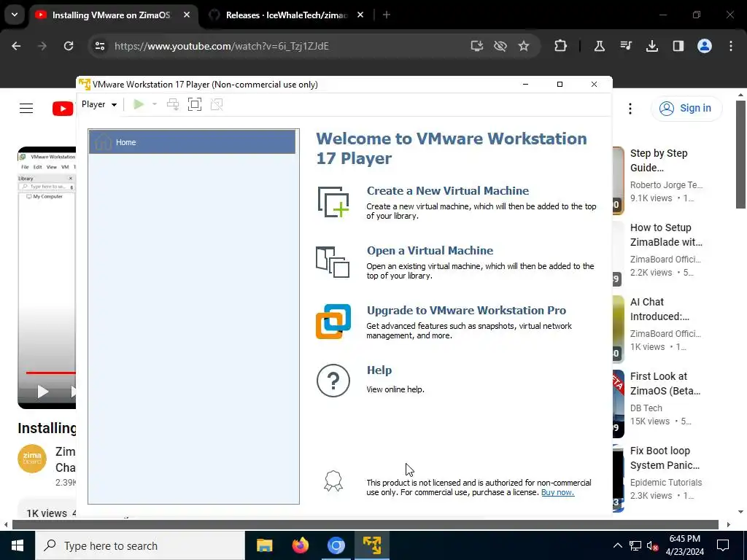Click the YouTube logo
The width and height of the screenshot is (747, 560).
click(63, 109)
